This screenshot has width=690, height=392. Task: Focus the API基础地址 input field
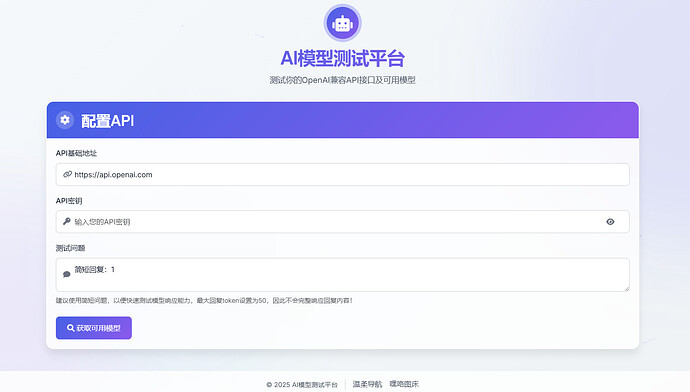[x=342, y=175]
